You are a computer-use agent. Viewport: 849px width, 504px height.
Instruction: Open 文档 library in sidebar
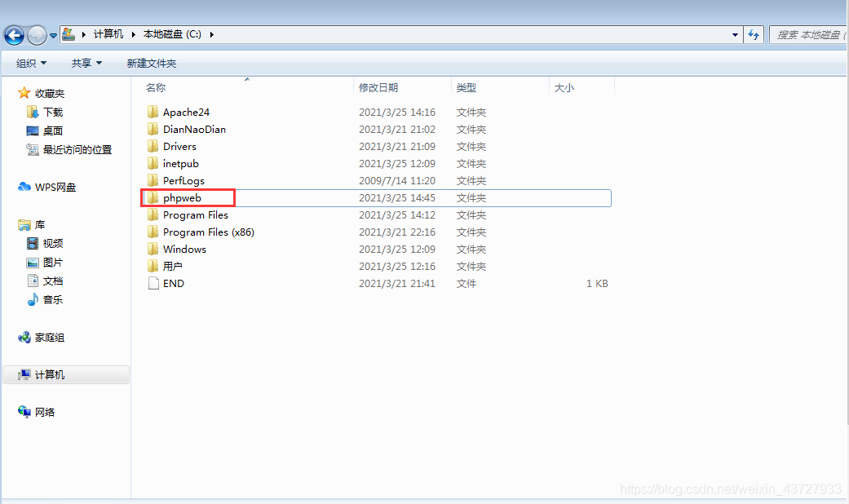pos(45,281)
